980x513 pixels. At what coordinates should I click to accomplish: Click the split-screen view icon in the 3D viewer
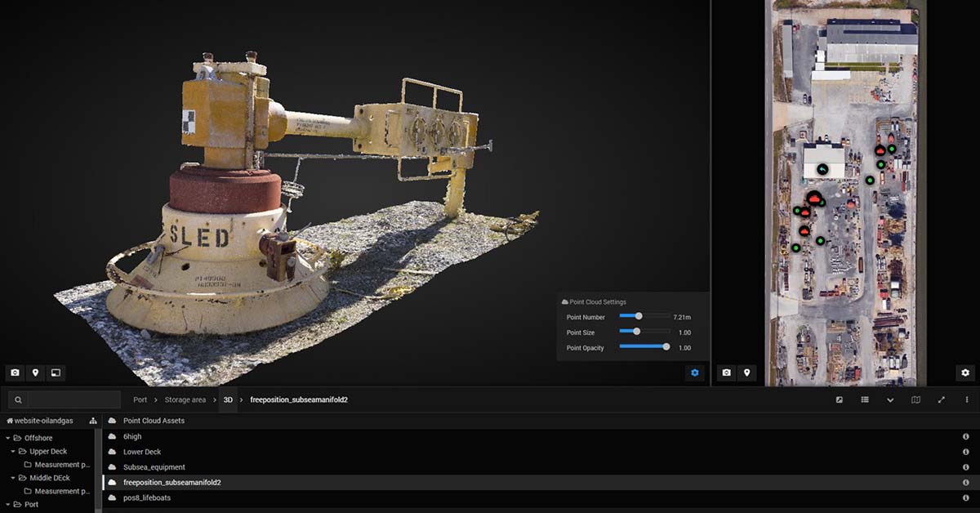click(55, 372)
